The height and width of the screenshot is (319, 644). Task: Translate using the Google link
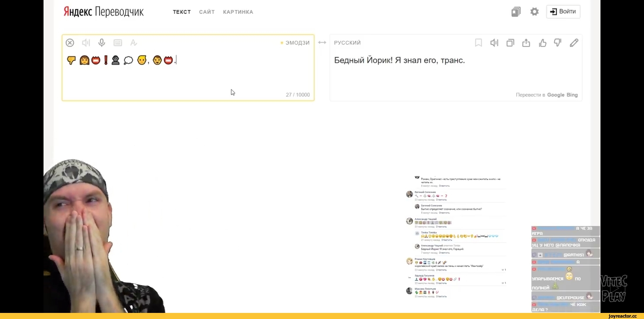pos(556,95)
